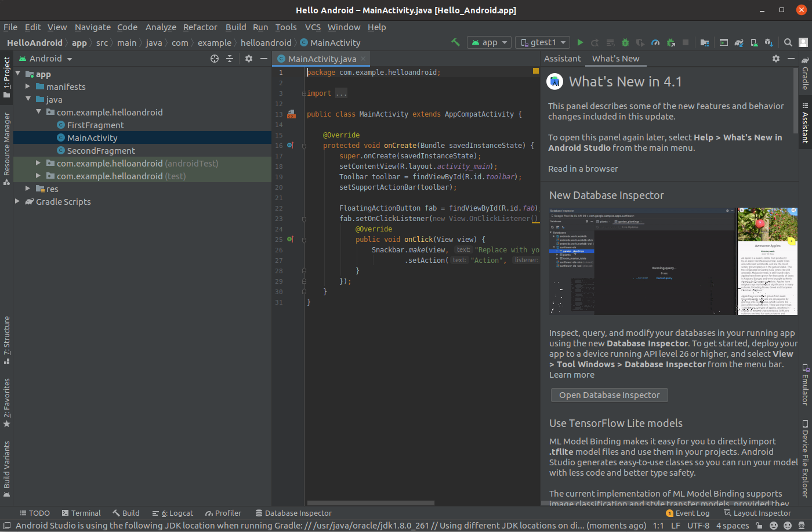Open the VCS menu
The height and width of the screenshot is (532, 812).
[313, 27]
